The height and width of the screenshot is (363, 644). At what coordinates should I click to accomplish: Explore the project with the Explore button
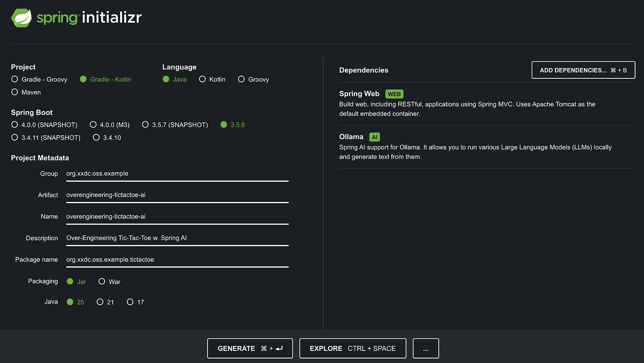click(x=353, y=348)
